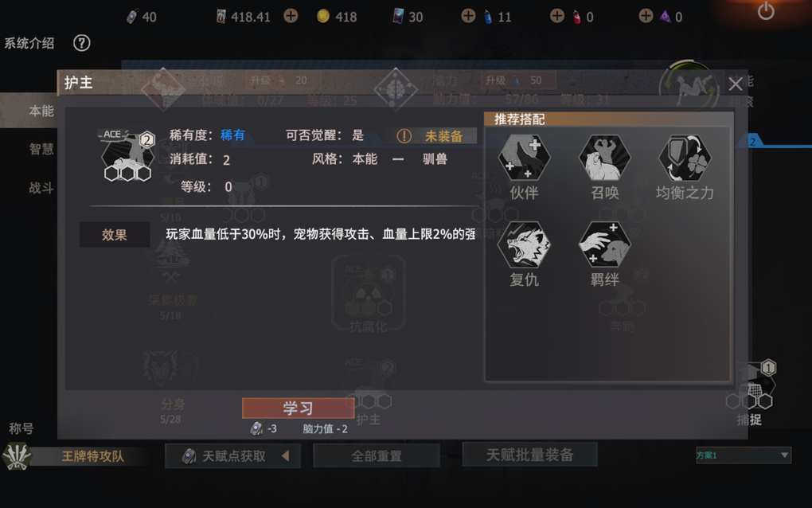Choose the 复仇 revenge wolf icon

click(x=524, y=244)
